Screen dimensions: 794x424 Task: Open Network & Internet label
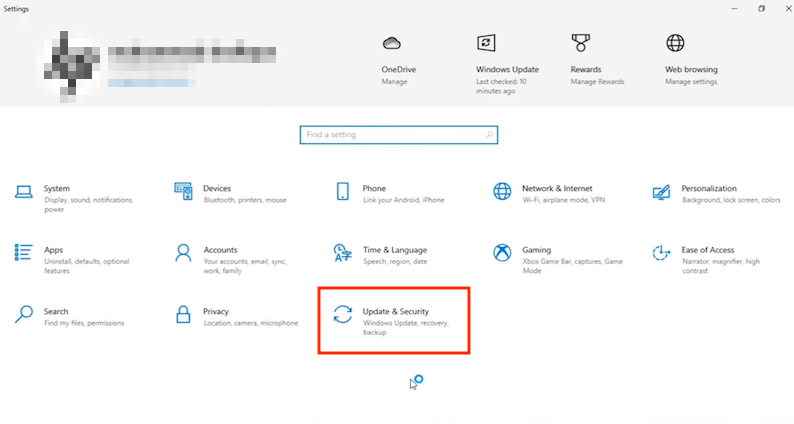point(557,188)
